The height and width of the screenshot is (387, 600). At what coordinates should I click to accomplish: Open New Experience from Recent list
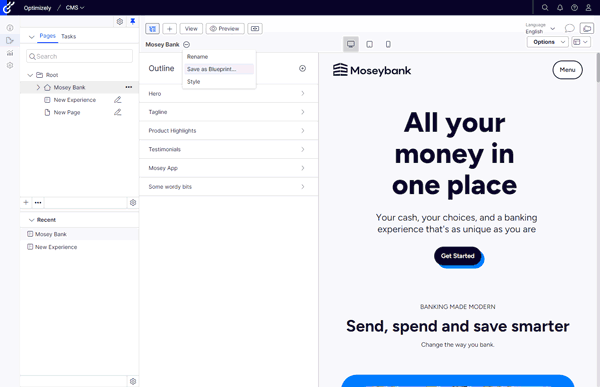[79, 247]
